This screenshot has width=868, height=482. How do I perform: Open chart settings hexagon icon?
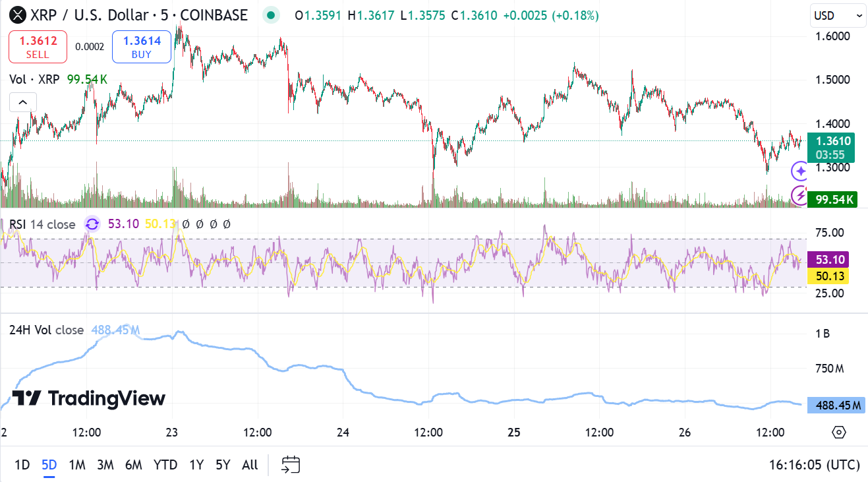pyautogui.click(x=838, y=433)
